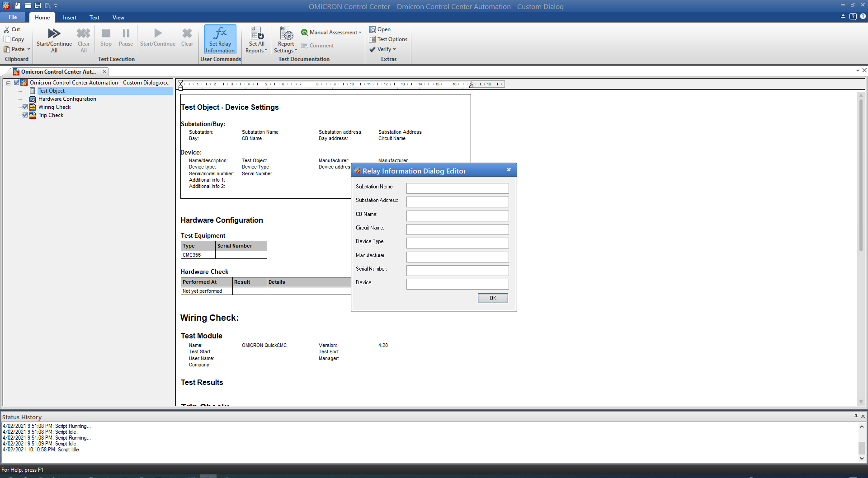
Task: Close the Relay Information Dialog Editor
Action: tap(509, 170)
